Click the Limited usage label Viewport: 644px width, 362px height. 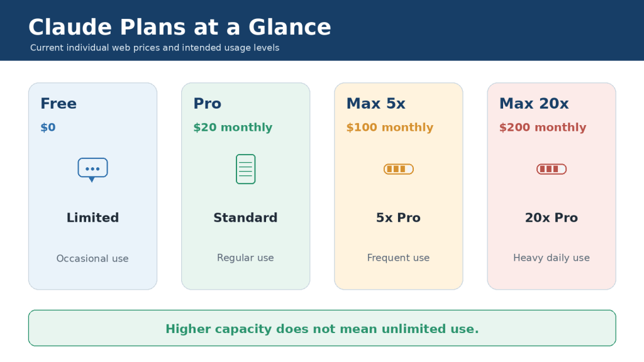tap(93, 217)
